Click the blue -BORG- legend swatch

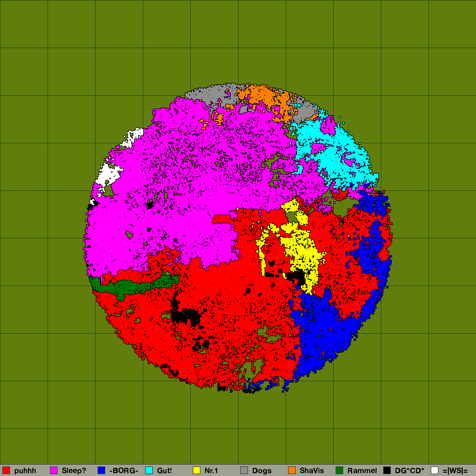[x=101, y=470]
